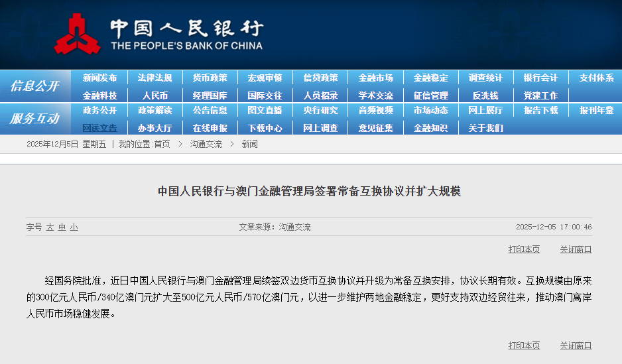
Task: Click 首页 in the breadcrumb
Action: 162,144
